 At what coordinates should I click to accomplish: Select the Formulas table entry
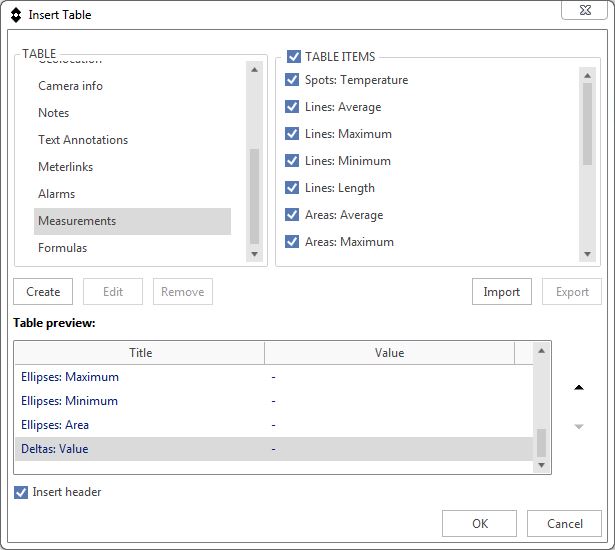[62, 248]
